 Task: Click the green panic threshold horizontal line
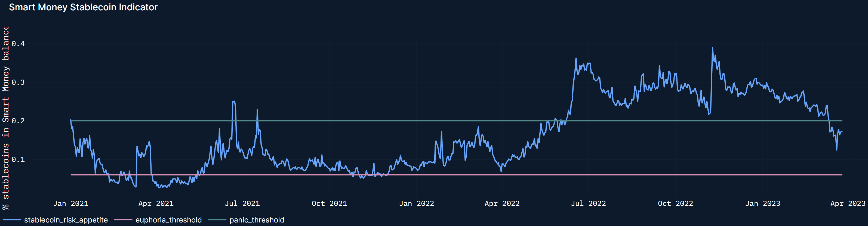coord(456,121)
